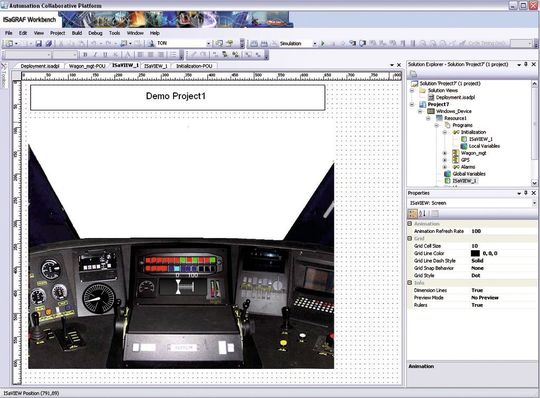Pin the Solution Explorer panel
The width and height of the screenshot is (540, 398).
(526, 64)
